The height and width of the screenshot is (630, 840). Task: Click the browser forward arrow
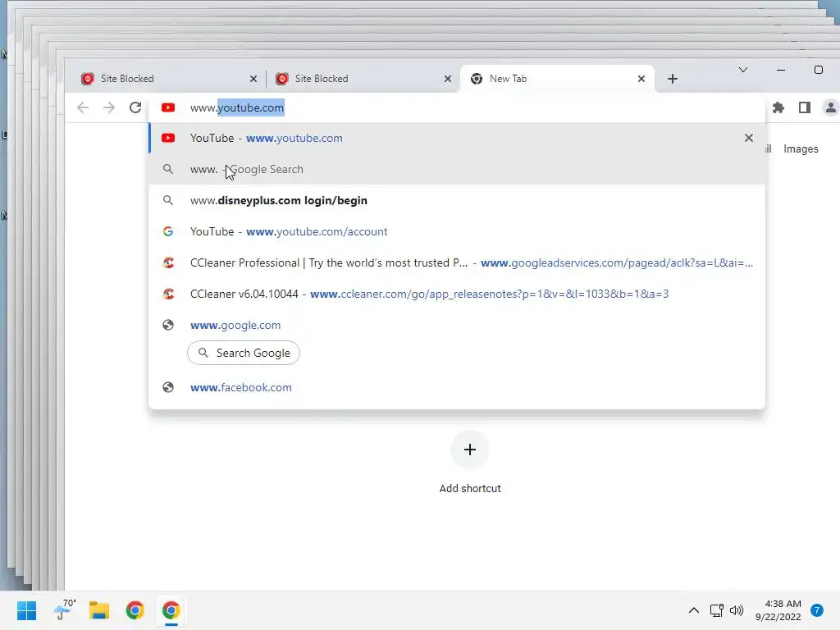[x=109, y=107]
